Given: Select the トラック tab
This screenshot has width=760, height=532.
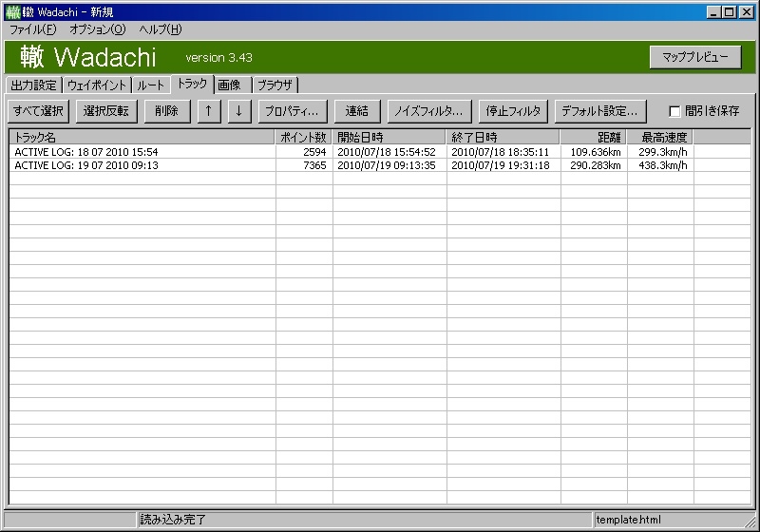Looking at the screenshot, I should pos(193,84).
